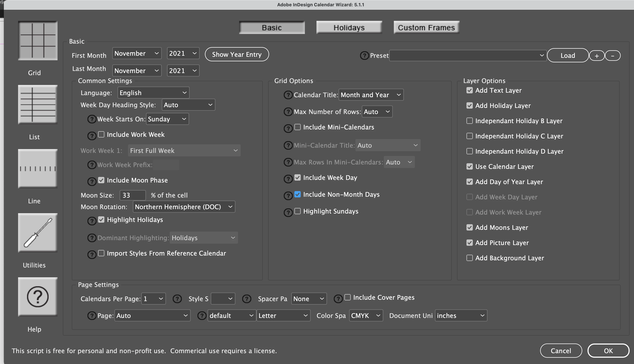Screen dimensions: 634x364
Task: Click help icon beside Week Starts On
Action: pos(92,119)
